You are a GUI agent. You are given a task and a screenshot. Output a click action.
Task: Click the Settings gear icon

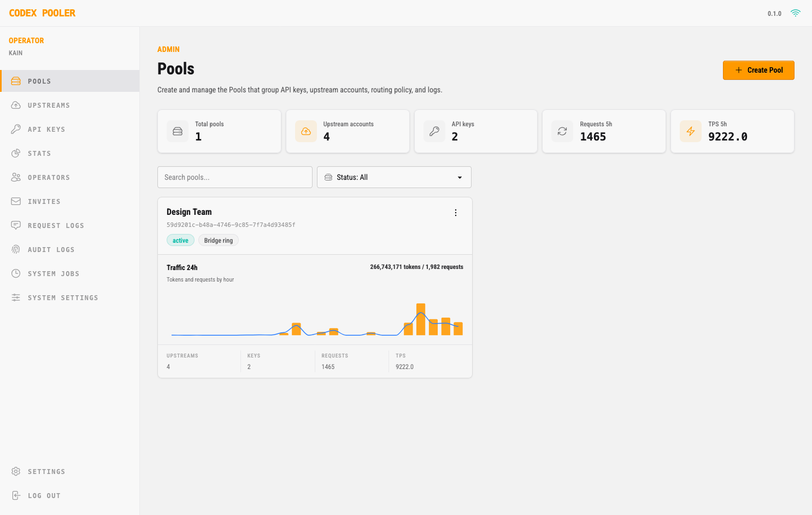pyautogui.click(x=16, y=471)
